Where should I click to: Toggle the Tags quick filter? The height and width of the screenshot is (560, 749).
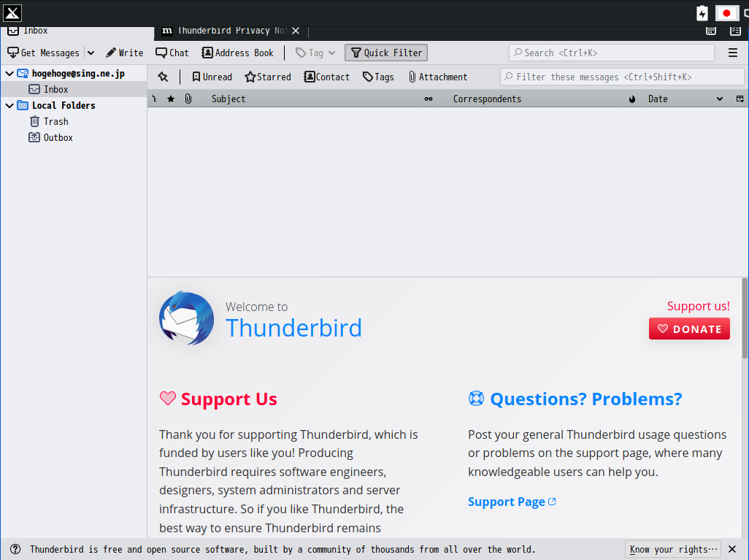(378, 77)
